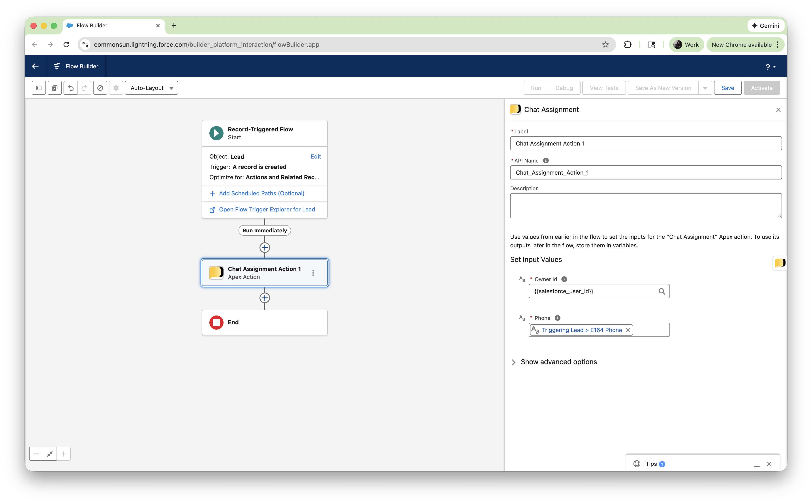
Task: Go back using Flow Builder arrow
Action: click(35, 66)
